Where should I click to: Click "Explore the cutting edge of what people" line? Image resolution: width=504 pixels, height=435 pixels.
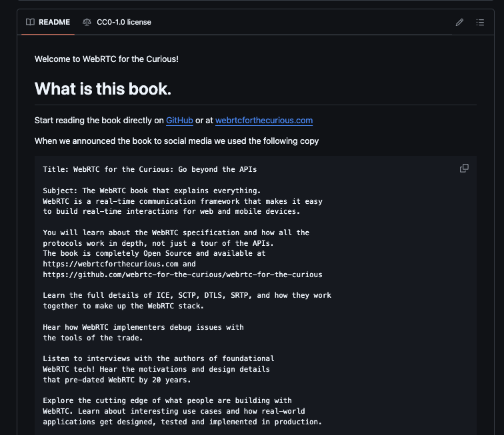coord(167,400)
